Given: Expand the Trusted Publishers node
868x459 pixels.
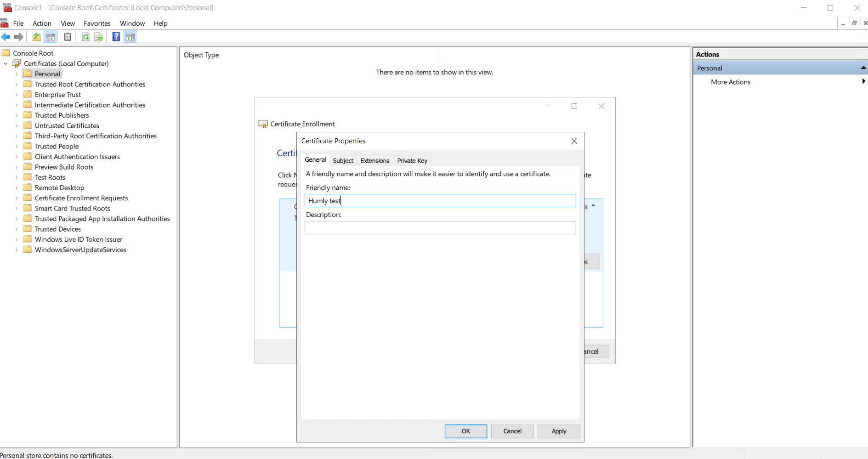Looking at the screenshot, I should 17,115.
